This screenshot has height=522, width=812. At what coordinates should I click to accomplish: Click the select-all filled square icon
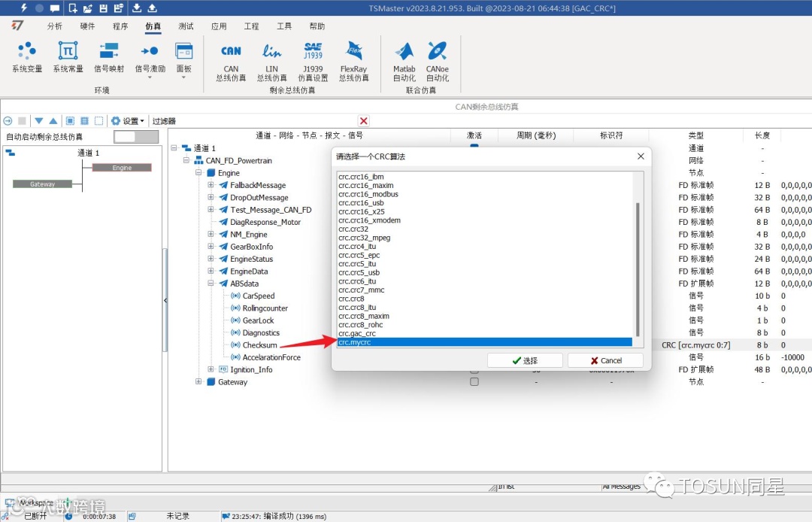(70, 120)
